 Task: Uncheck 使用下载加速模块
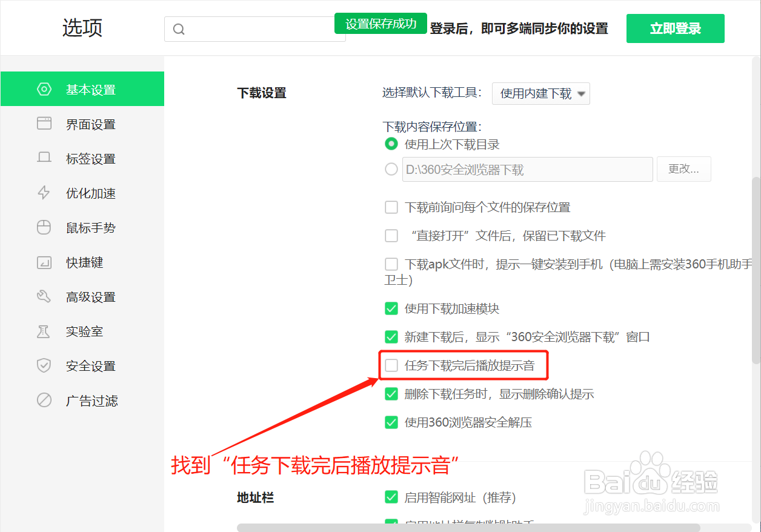pyautogui.click(x=391, y=308)
